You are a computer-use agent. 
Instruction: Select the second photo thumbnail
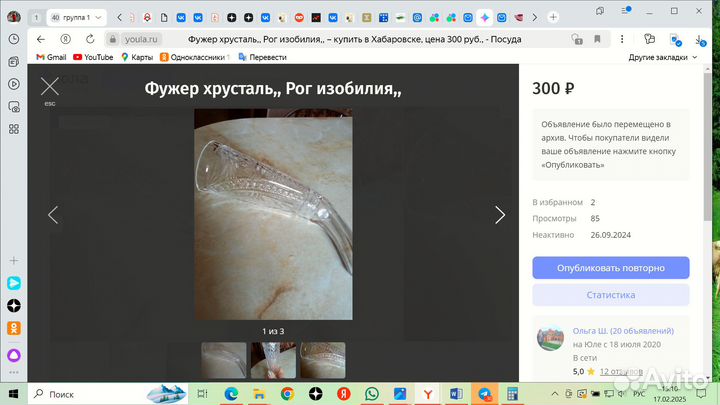tap(273, 360)
